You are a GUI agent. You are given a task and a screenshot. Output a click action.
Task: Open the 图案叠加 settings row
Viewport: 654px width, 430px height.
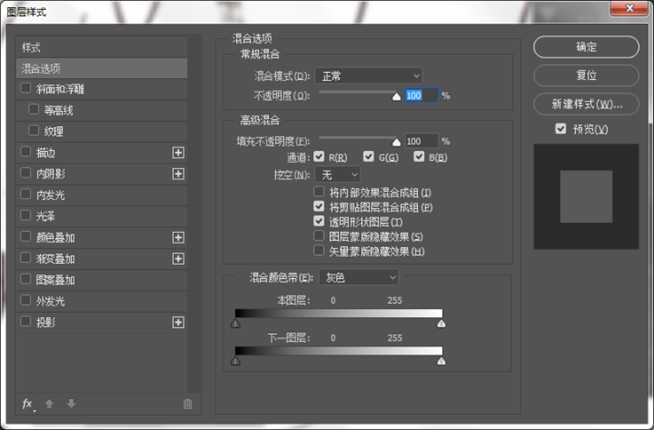click(101, 279)
